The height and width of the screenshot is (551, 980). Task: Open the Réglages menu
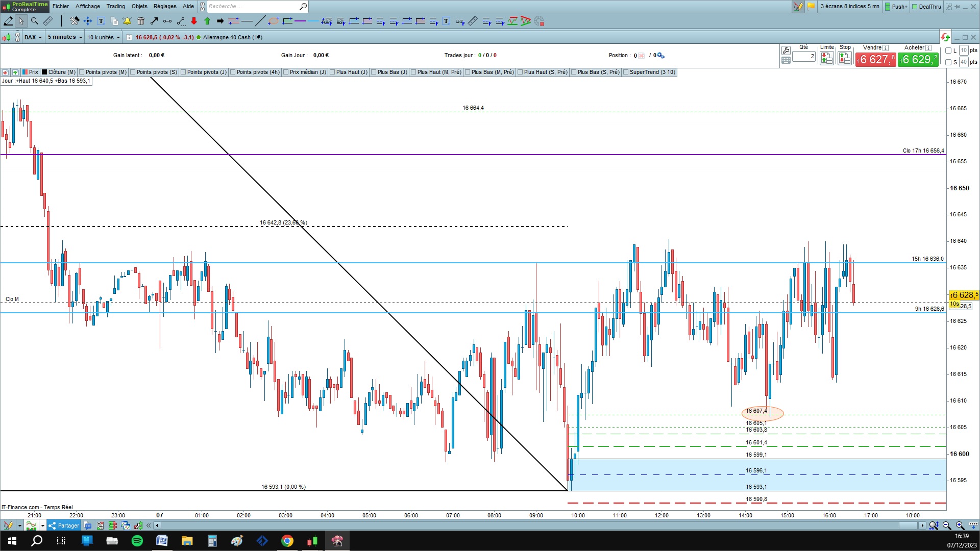165,6
